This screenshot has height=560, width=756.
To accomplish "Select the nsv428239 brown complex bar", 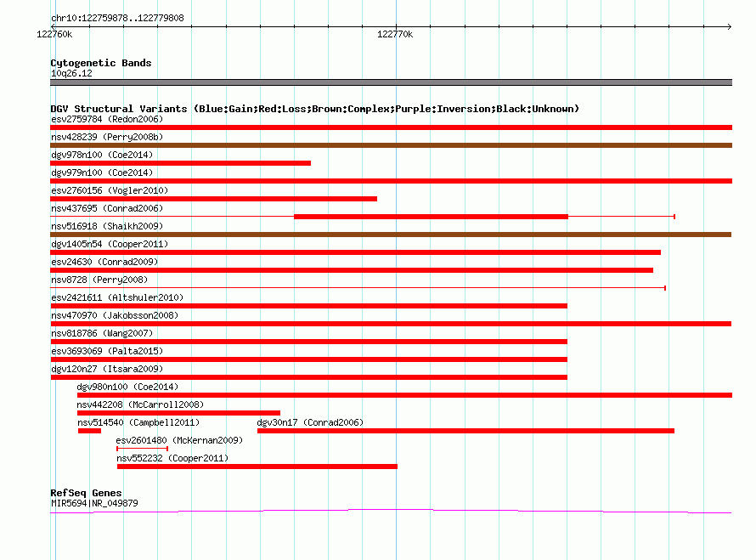I will coord(391,145).
